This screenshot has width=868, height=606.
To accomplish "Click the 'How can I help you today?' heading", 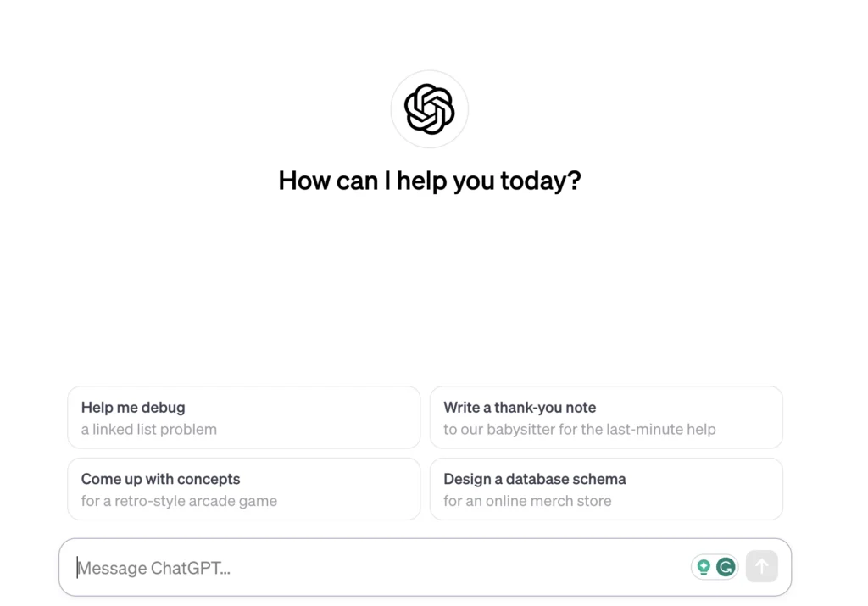I will (429, 181).
